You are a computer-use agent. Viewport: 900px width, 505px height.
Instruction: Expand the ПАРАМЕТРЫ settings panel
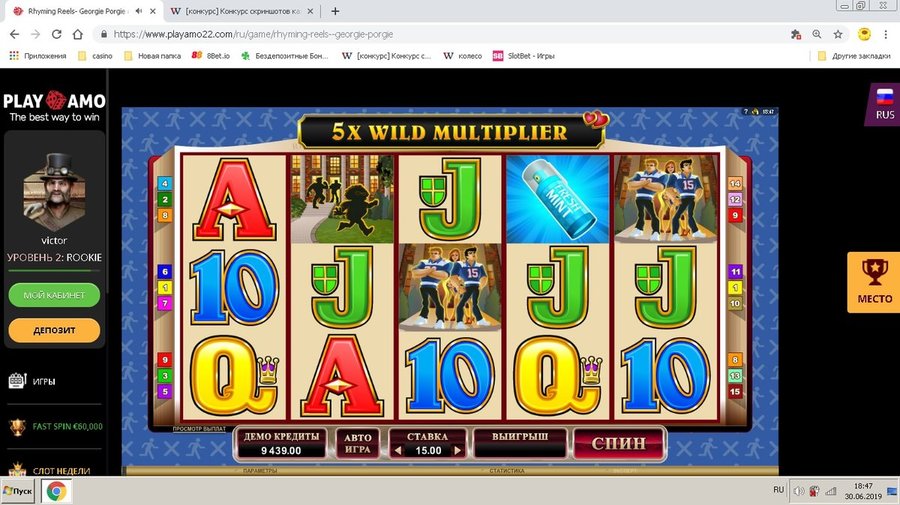click(260, 471)
